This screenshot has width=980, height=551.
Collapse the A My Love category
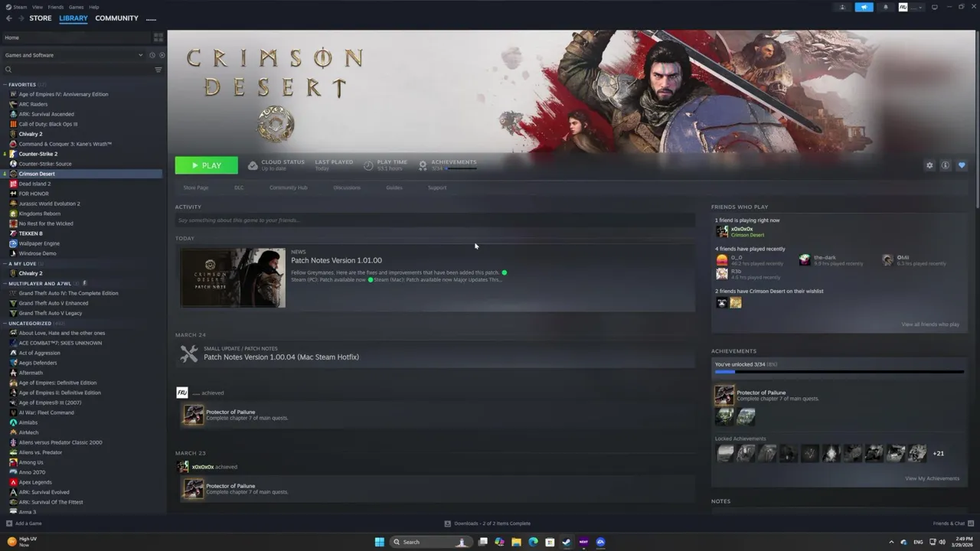[5, 263]
